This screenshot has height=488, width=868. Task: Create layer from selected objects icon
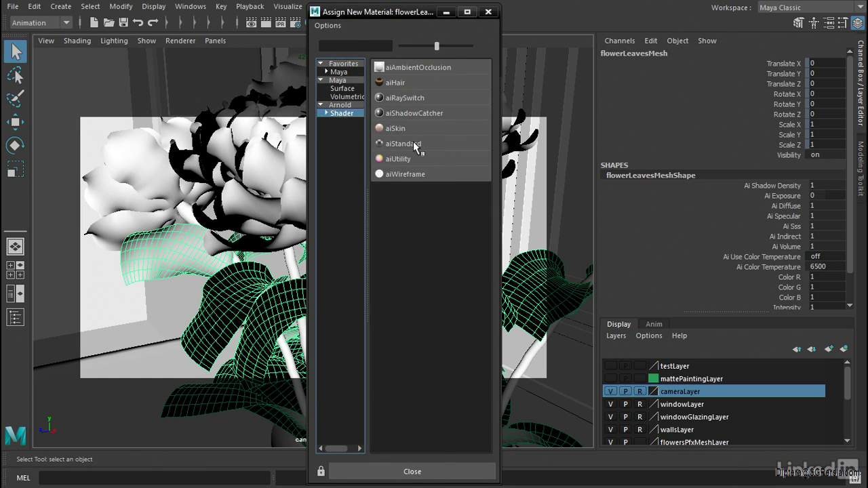tap(844, 349)
